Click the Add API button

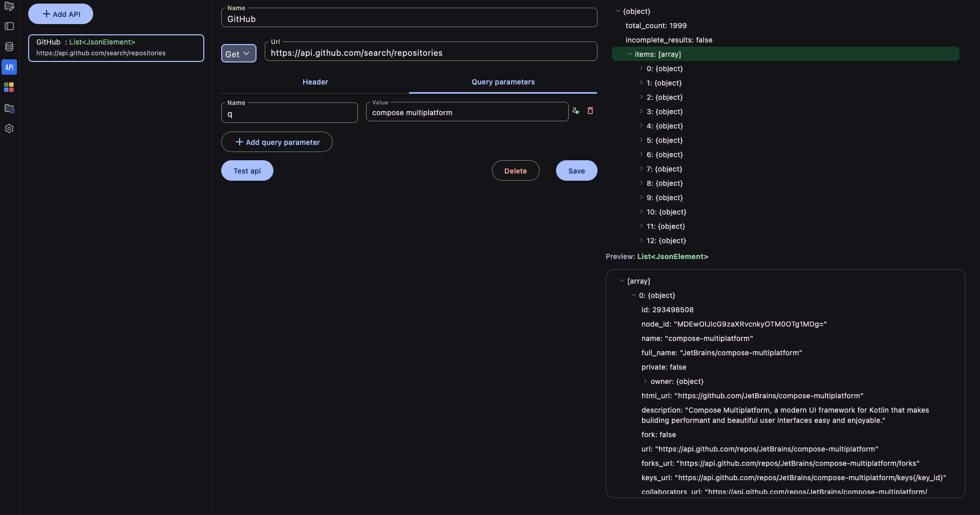click(60, 14)
